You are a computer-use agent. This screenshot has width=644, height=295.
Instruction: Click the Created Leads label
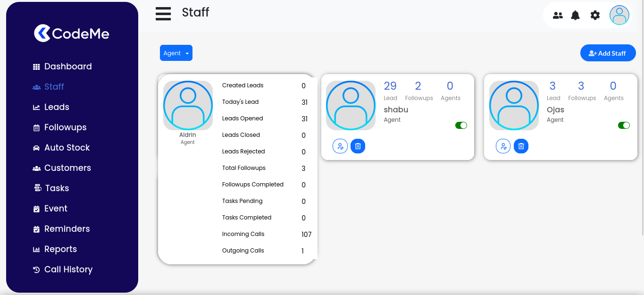(243, 85)
